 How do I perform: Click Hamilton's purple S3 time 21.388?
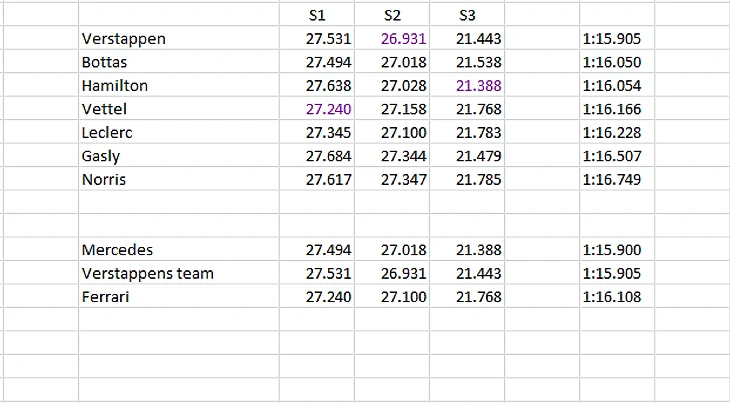point(467,85)
